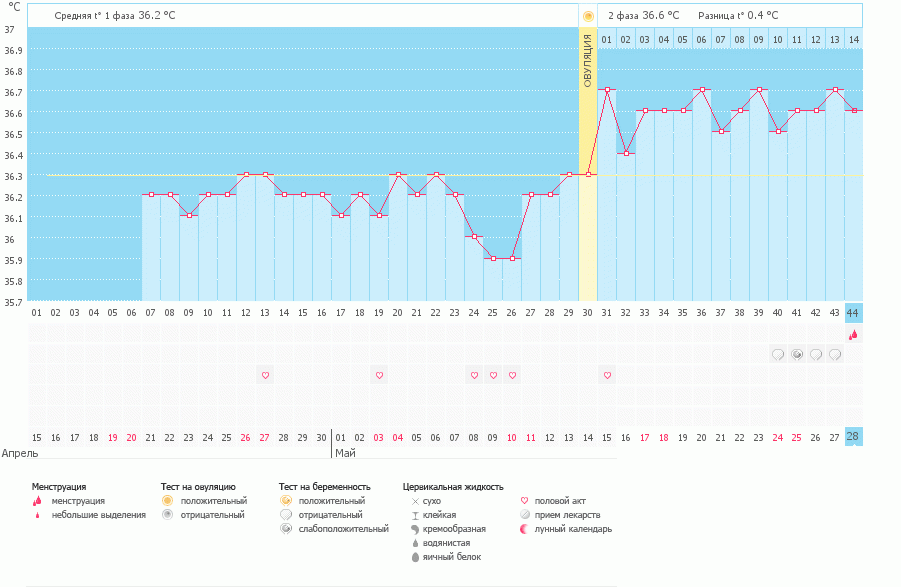
Task: Click the temperature point on cycle day 32
Action: point(626,153)
